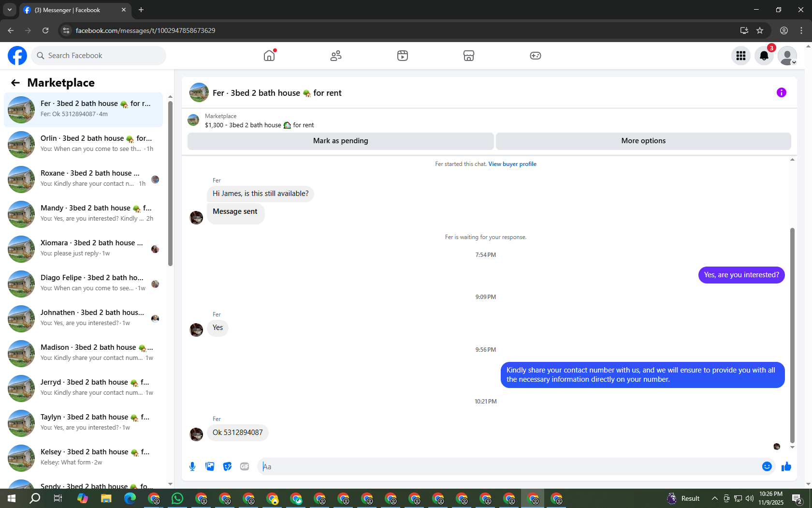Open the Kelsey conversation
812x508 pixels.
(x=83, y=458)
